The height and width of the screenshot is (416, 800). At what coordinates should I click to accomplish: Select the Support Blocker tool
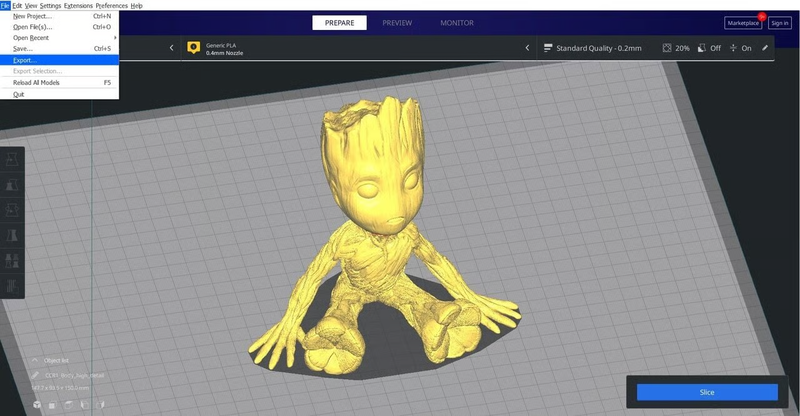pos(12,285)
